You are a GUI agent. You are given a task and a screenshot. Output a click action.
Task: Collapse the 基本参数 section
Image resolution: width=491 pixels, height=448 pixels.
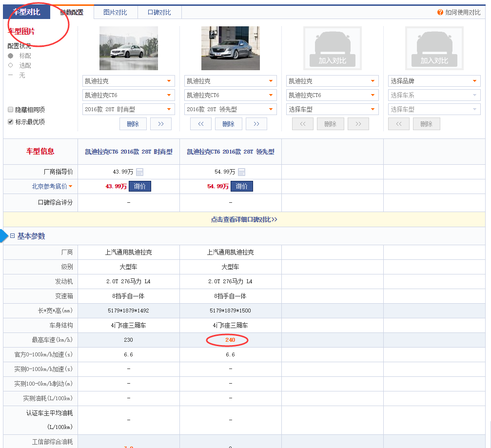13,236
